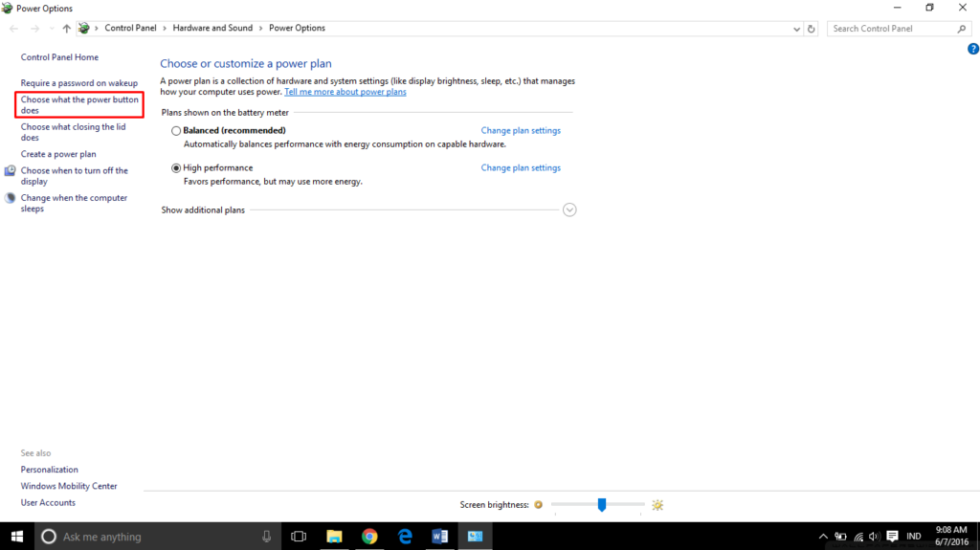Open Choose what the power button does
The height and width of the screenshot is (550, 980).
coord(79,105)
